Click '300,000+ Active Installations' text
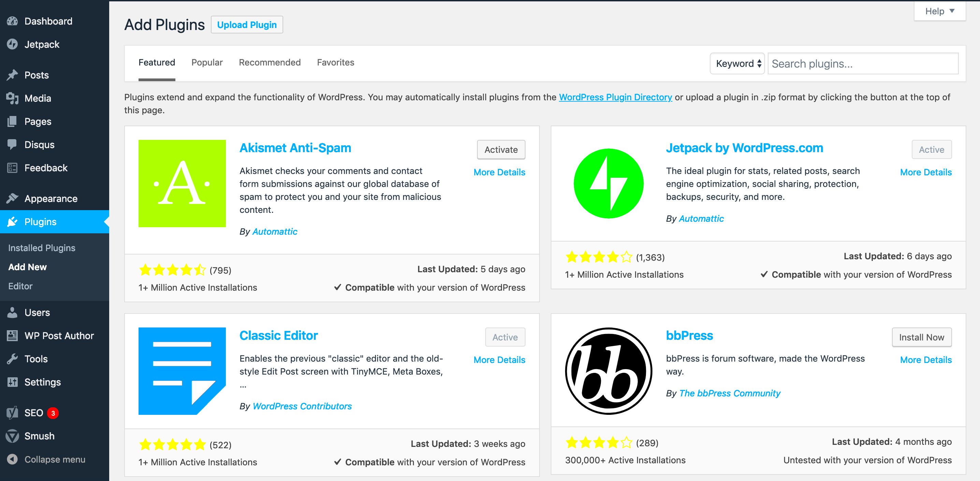 [x=625, y=460]
